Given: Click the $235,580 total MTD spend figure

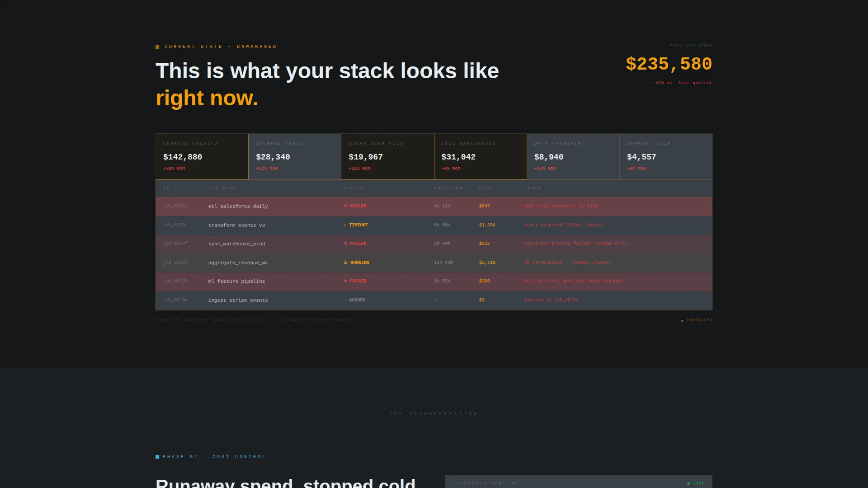Looking at the screenshot, I should point(669,64).
